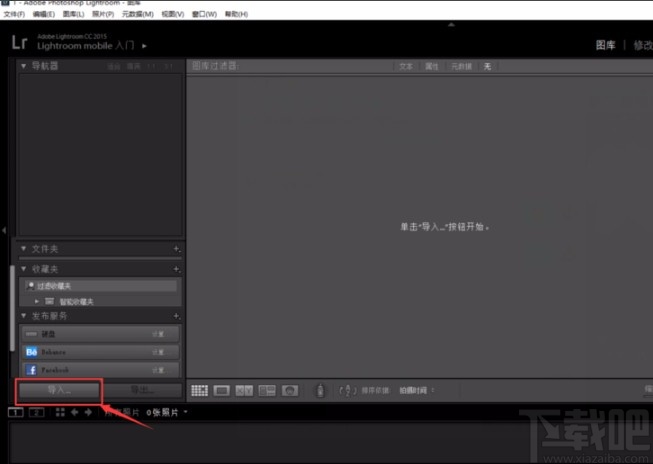Open People view face icon

coord(290,390)
